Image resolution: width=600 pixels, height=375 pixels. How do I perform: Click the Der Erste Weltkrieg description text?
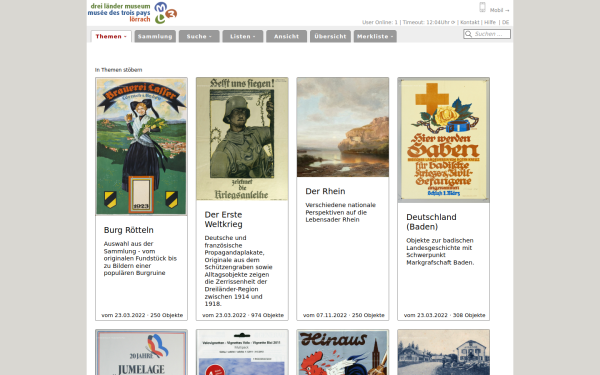coord(238,271)
